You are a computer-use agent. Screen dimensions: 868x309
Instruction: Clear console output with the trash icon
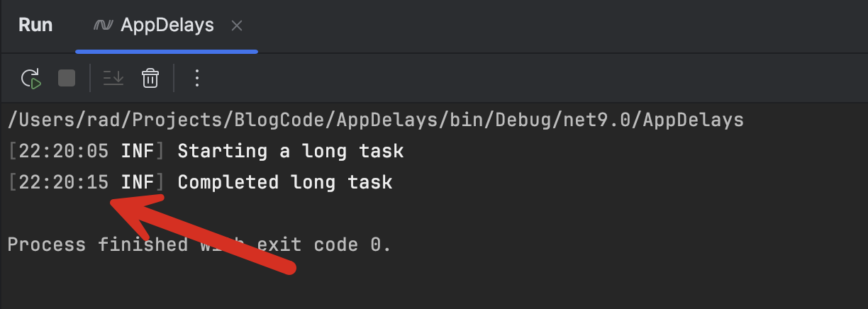(x=150, y=78)
